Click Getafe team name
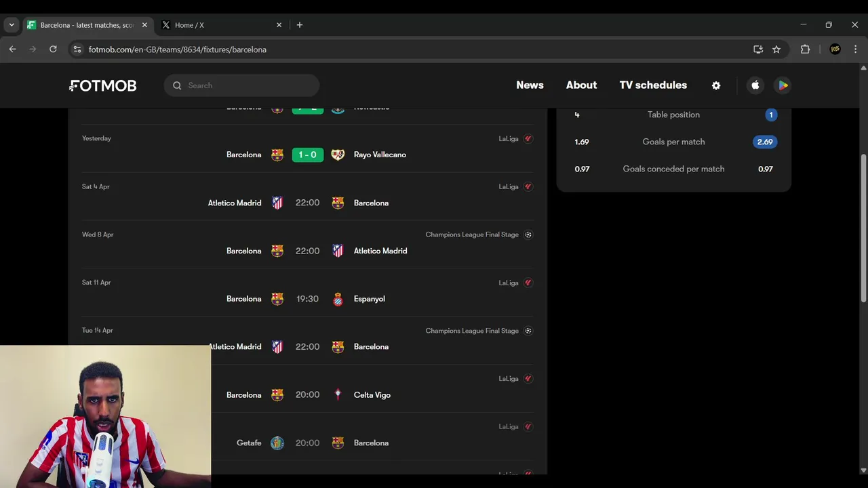 click(x=249, y=443)
